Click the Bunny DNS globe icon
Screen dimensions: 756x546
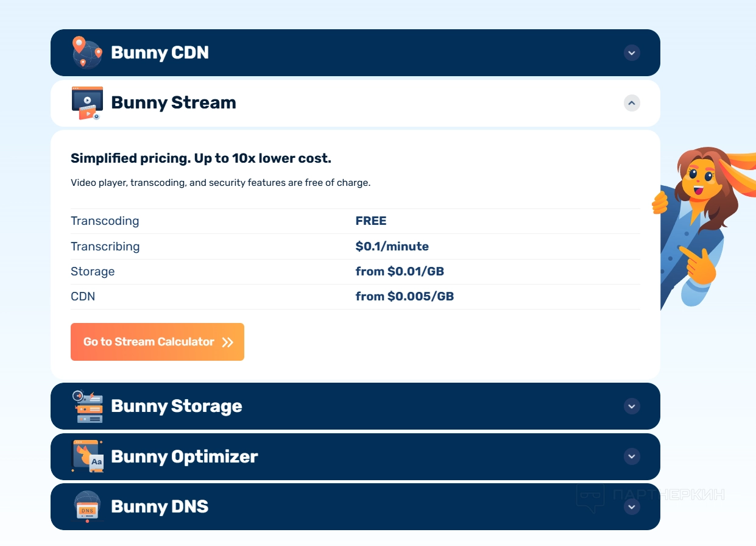pos(88,506)
